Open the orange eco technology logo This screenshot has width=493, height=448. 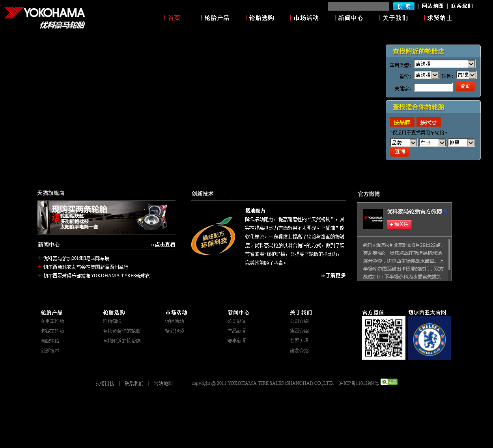213,236
